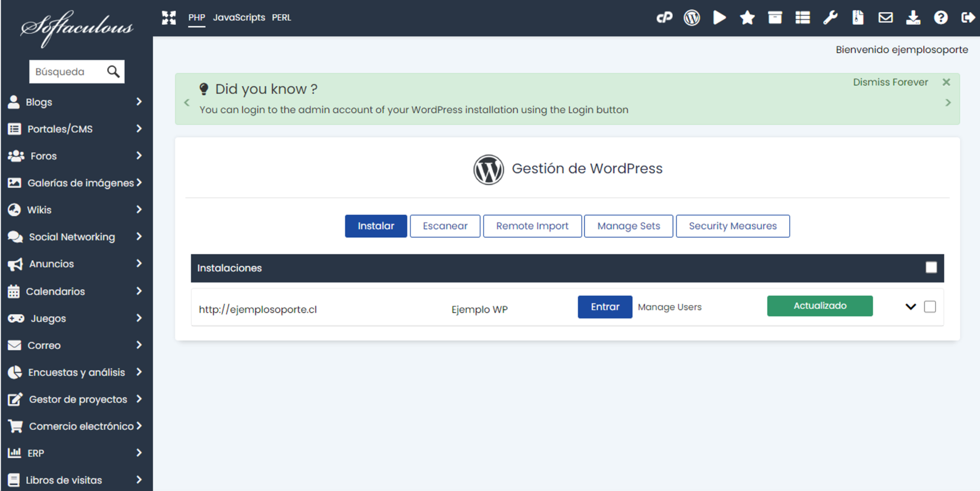Screen dimensions: 980x491
Task: Click the download/sync icon in toolbar
Action: coord(913,18)
